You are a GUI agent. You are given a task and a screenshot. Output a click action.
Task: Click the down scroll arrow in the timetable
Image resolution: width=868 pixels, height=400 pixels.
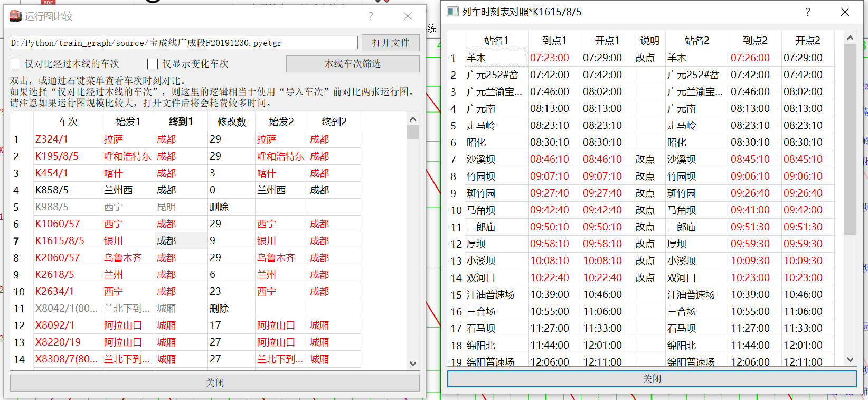click(850, 359)
